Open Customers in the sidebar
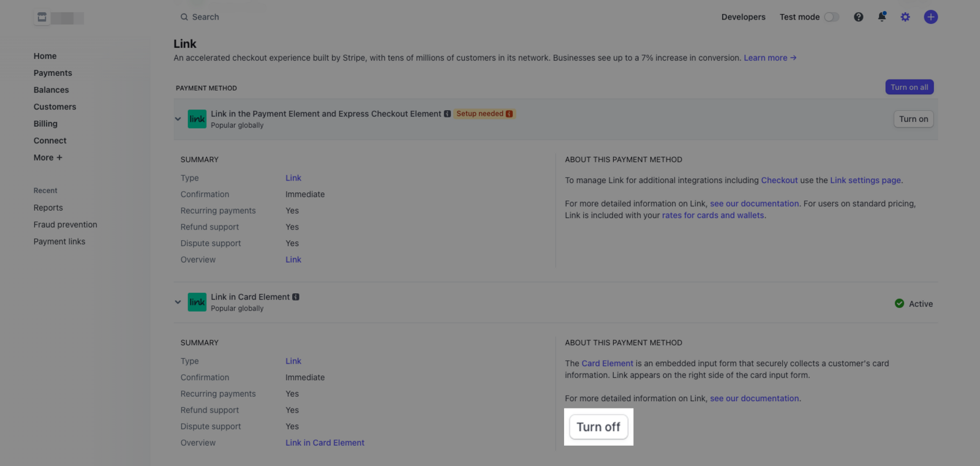The height and width of the screenshot is (466, 980). click(55, 107)
